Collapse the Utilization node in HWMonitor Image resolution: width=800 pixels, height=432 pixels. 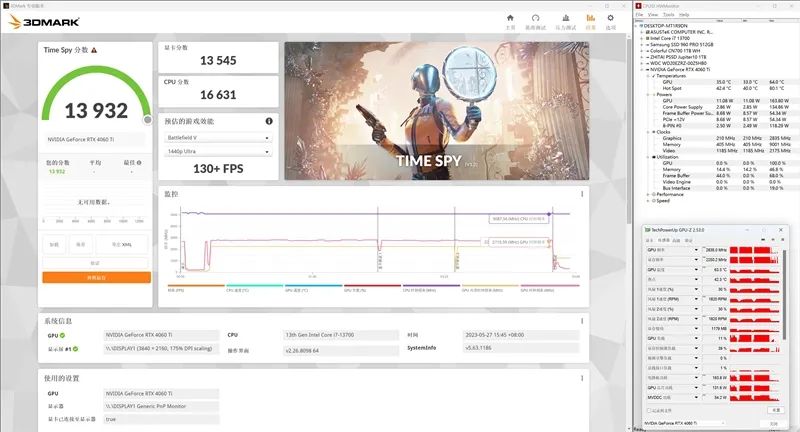pyautogui.click(x=648, y=157)
